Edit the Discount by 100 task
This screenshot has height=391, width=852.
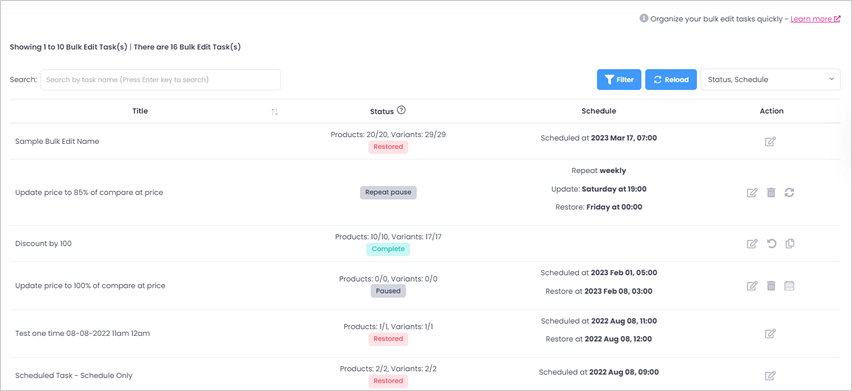[752, 244]
